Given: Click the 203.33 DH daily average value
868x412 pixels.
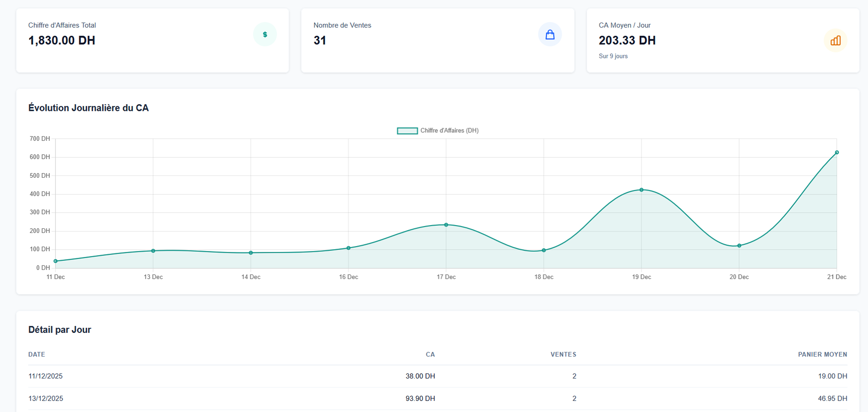Looking at the screenshot, I should [x=627, y=41].
